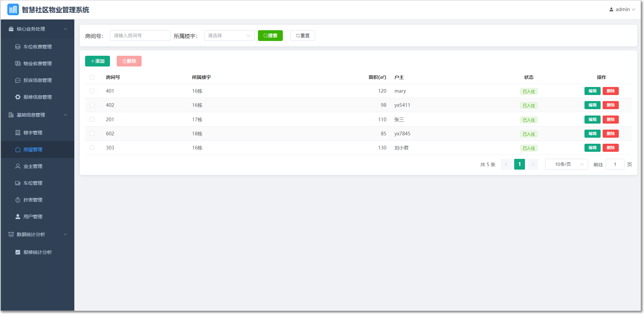This screenshot has width=644, height=314.
Task: Open 抄表管理 menu item
Action: click(x=37, y=200)
